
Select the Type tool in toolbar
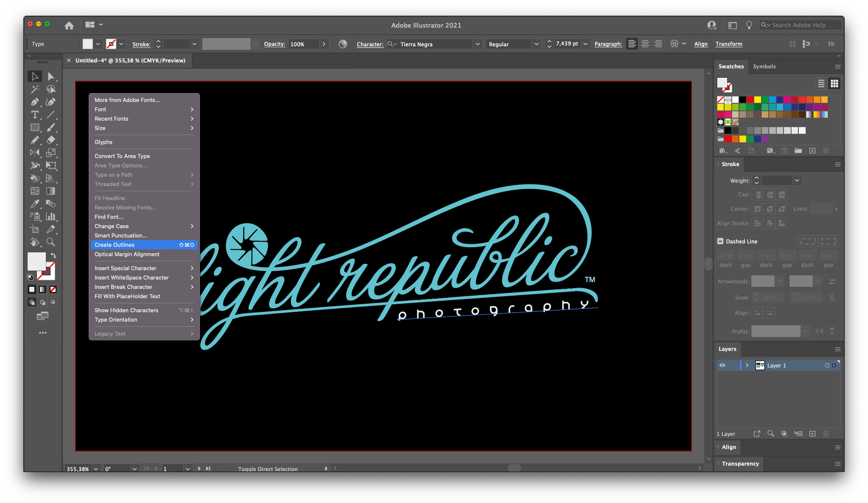(x=35, y=115)
